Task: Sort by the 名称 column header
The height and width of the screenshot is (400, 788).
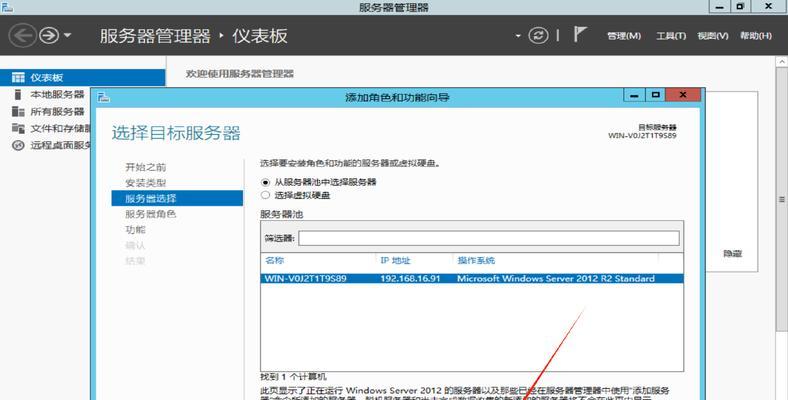Action: point(274,260)
